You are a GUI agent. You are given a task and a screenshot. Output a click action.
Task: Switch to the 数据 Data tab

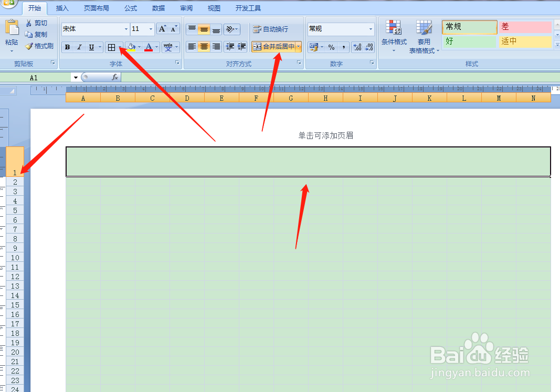coord(158,8)
